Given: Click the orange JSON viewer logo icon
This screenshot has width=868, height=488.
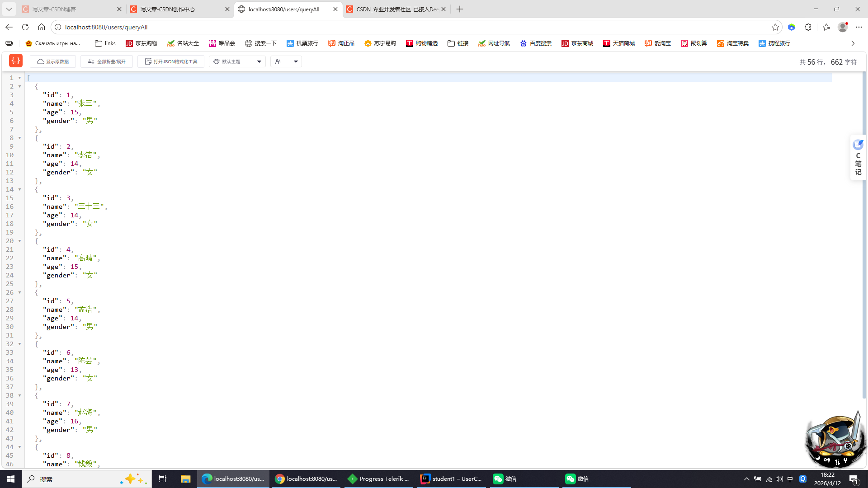Looking at the screenshot, I should tap(16, 61).
